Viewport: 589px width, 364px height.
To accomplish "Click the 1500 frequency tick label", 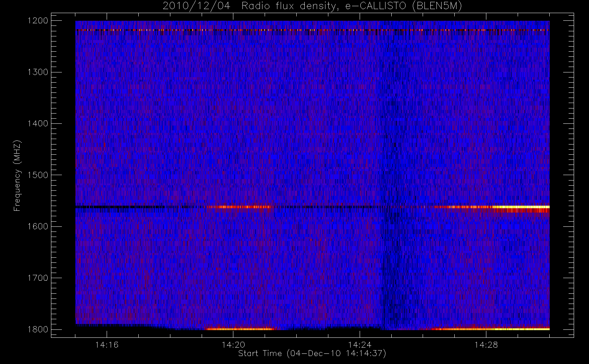I will point(38,175).
